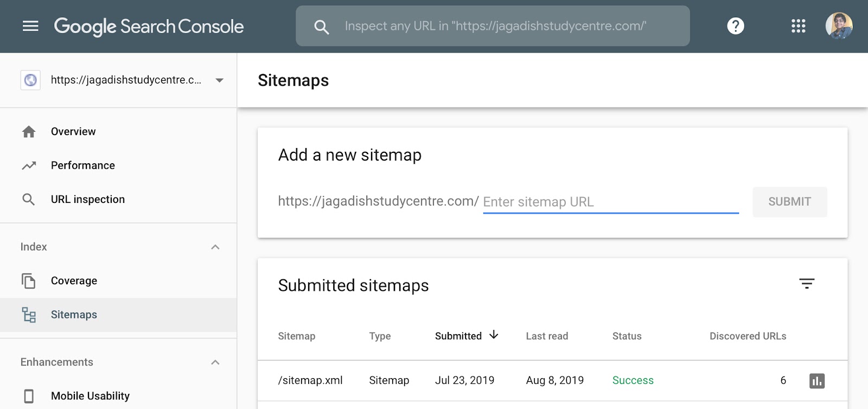The height and width of the screenshot is (409, 868).
Task: Open the Performance report
Action: point(82,165)
